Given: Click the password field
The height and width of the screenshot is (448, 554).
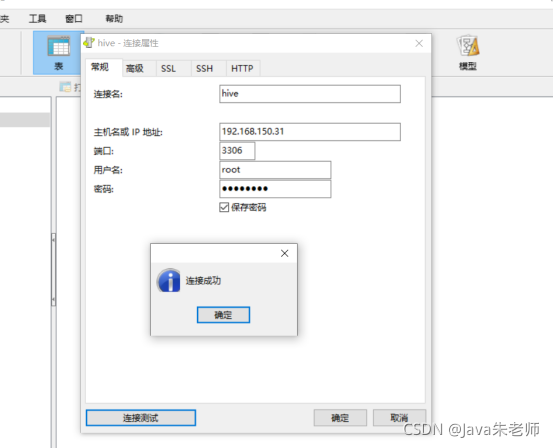Looking at the screenshot, I should tap(275, 189).
